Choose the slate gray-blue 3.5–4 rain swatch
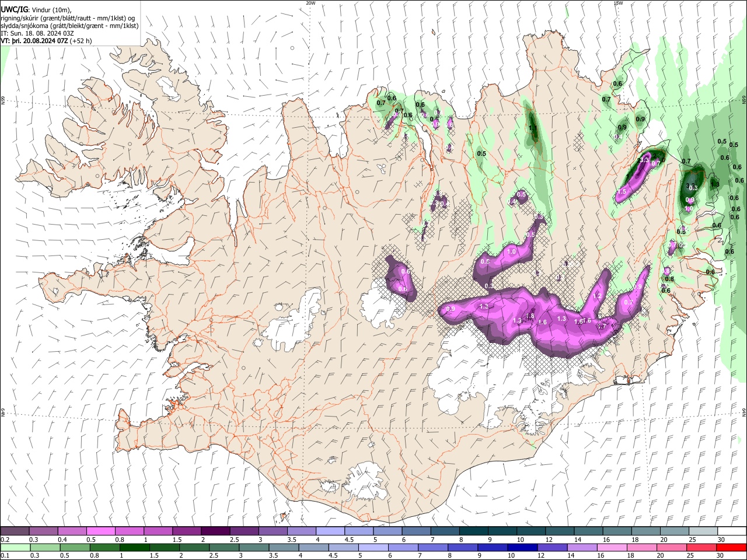This screenshot has width=747, height=560. [284, 547]
